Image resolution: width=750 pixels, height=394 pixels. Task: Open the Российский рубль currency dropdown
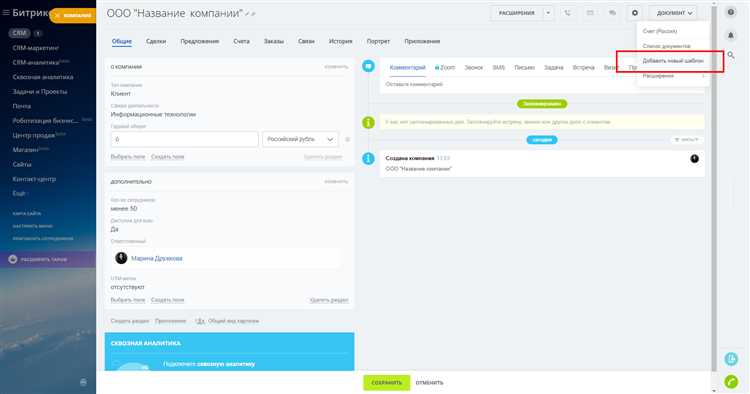300,139
